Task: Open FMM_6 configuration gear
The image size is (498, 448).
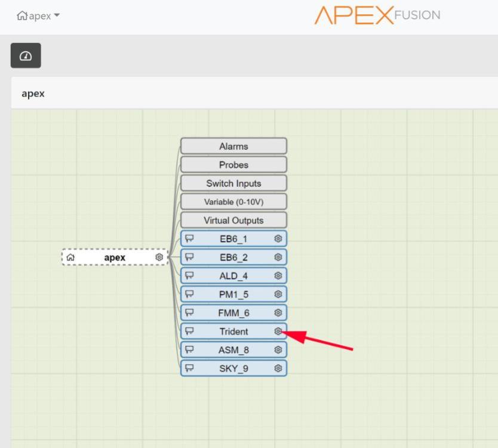Action: (278, 312)
